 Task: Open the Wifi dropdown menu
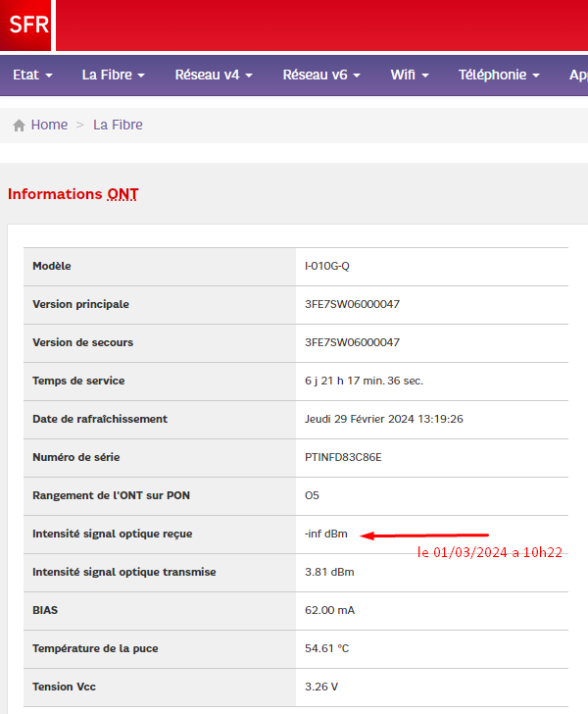pyautogui.click(x=410, y=75)
